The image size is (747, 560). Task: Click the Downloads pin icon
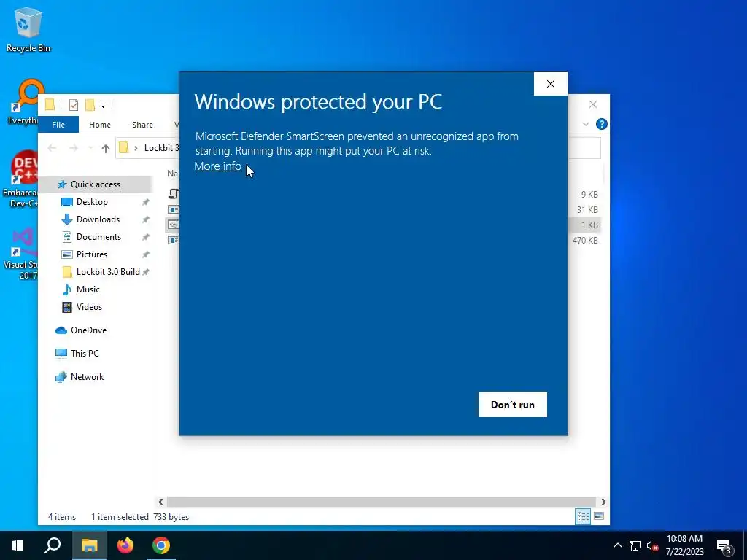click(146, 219)
